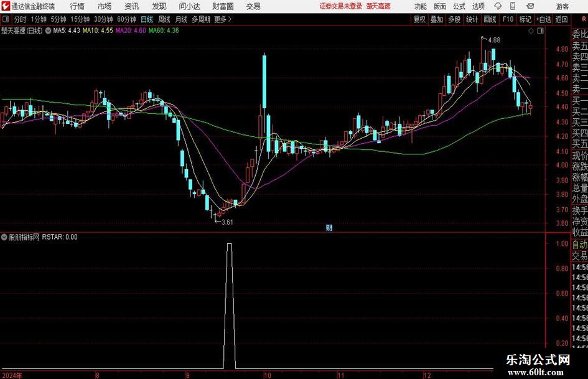This screenshot has width=588, height=379.
Task: Switch to the 30分钟 period tab
Action: point(103,19)
